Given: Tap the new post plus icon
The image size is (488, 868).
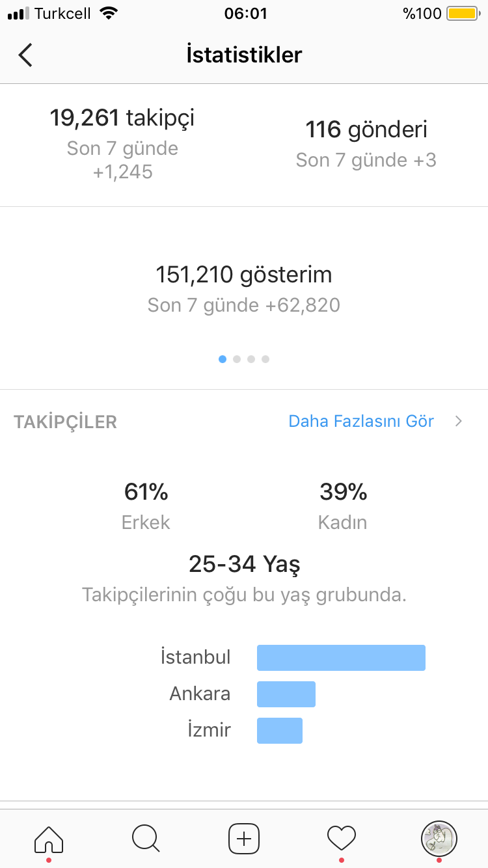Looking at the screenshot, I should coord(244,838).
